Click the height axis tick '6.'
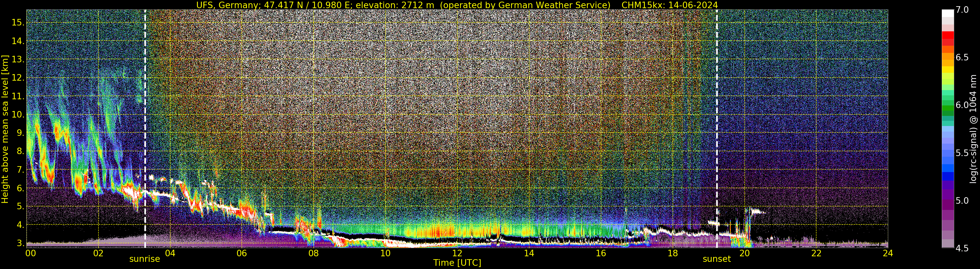The width and height of the screenshot is (980, 269). click(x=21, y=188)
